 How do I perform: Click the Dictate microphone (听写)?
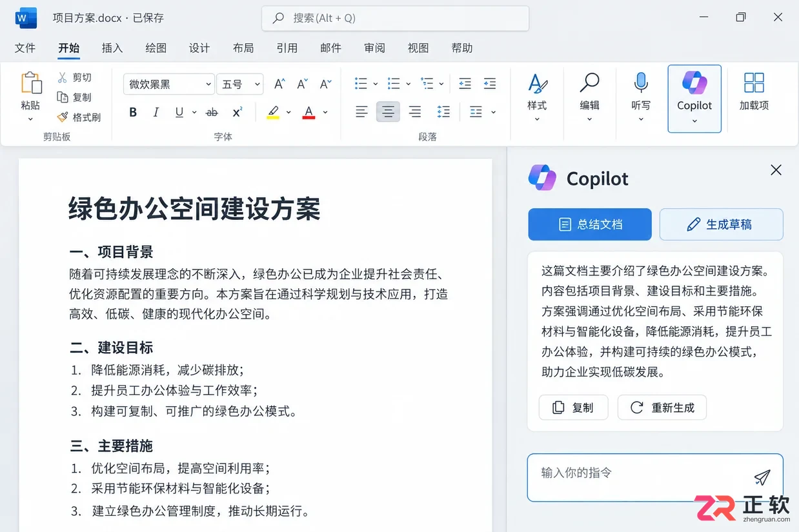point(641,98)
